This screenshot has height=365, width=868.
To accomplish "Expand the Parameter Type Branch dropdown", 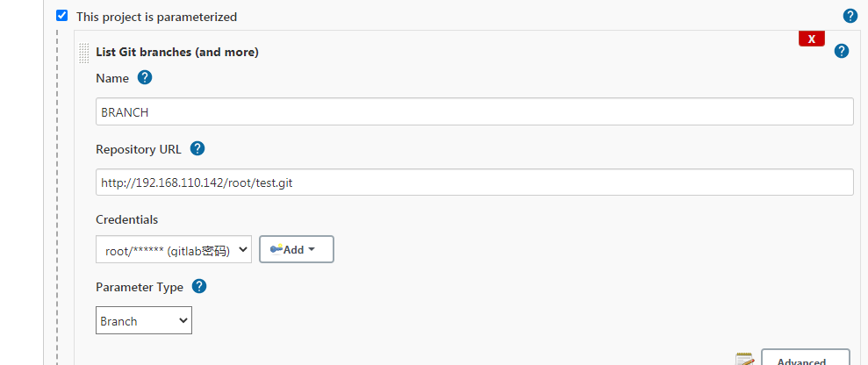I will tap(144, 321).
